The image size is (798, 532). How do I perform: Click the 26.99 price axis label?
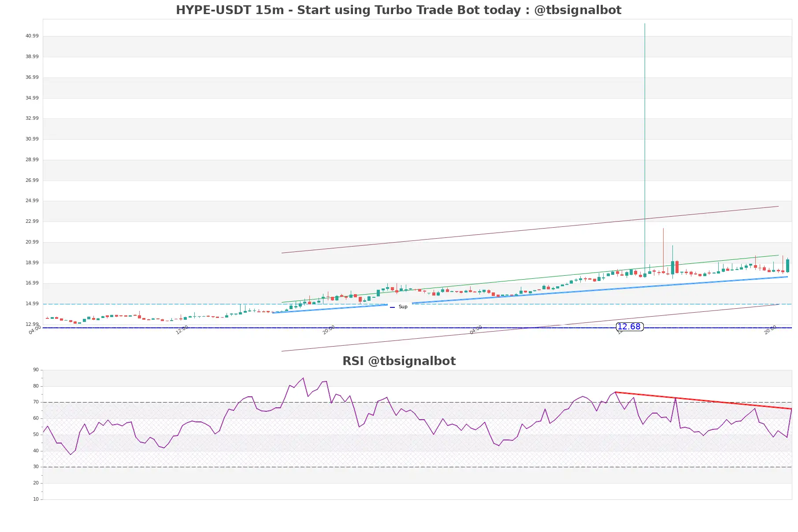(x=32, y=181)
